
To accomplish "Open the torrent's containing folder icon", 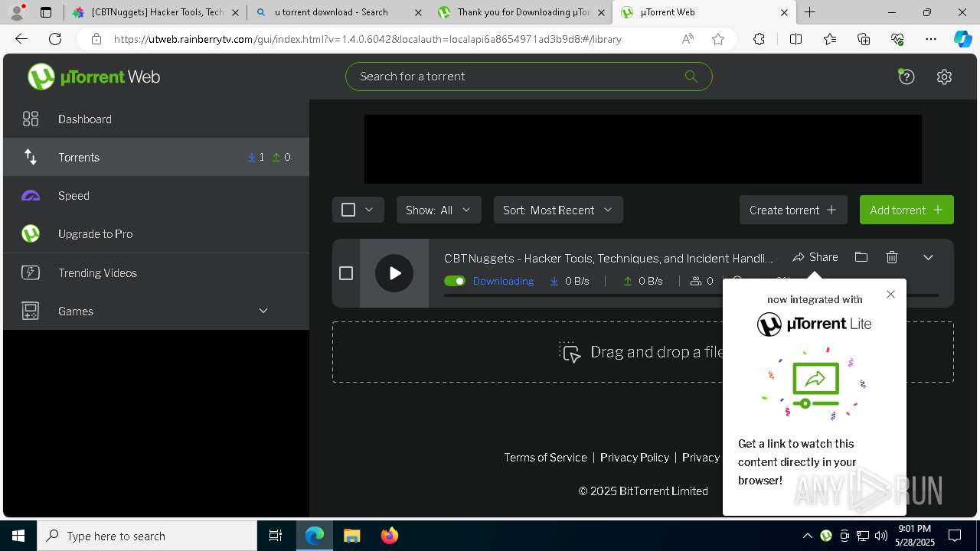I will (x=861, y=257).
